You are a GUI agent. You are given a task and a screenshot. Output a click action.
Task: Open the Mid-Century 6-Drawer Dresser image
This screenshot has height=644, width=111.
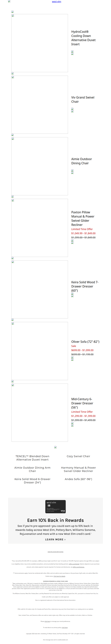click(40, 413)
